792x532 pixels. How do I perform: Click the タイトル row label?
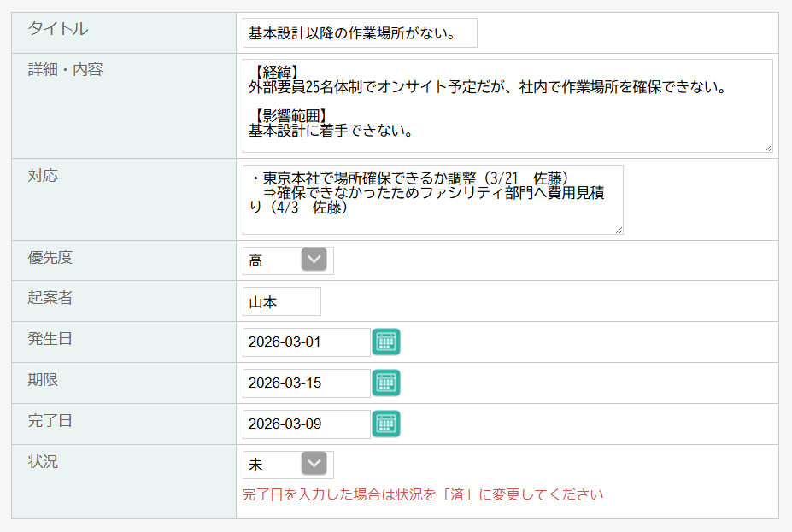[57, 29]
